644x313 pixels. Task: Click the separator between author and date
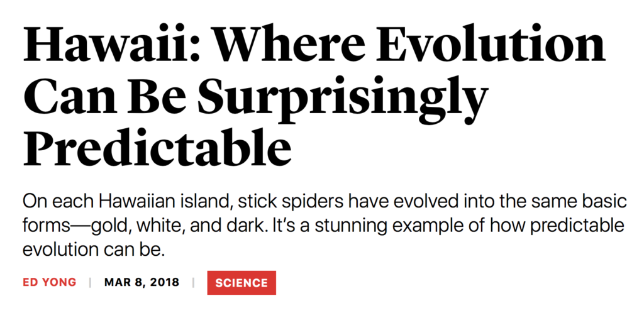coord(90,282)
